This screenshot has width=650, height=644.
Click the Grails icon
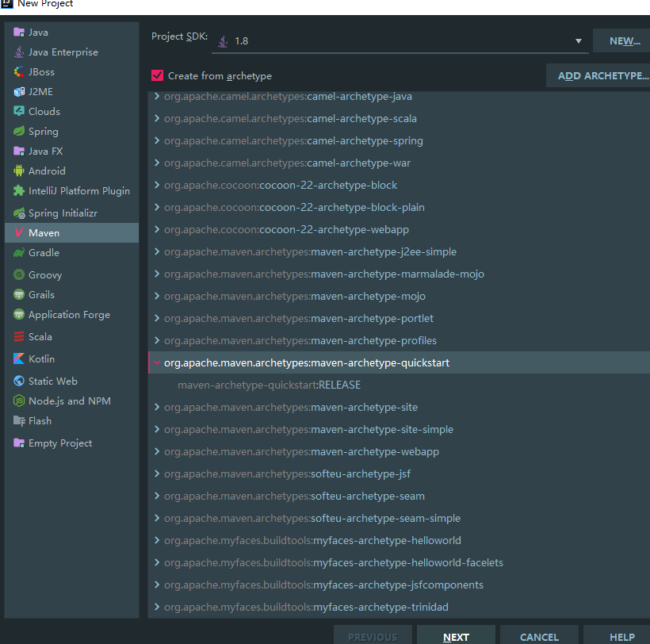(19, 294)
